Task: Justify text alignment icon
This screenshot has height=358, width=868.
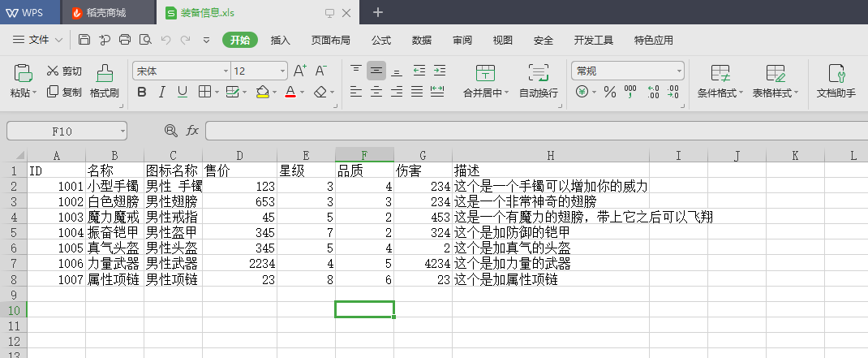Action: point(417,92)
